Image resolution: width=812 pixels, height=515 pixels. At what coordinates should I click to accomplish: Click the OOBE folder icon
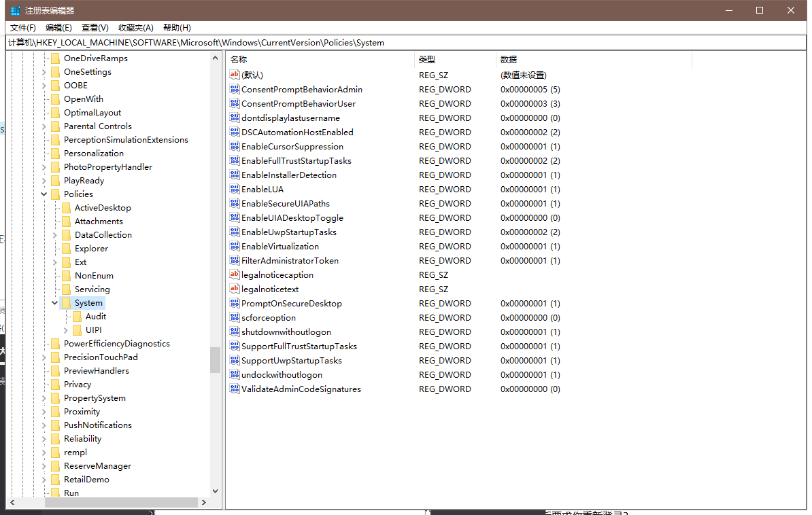click(x=56, y=86)
